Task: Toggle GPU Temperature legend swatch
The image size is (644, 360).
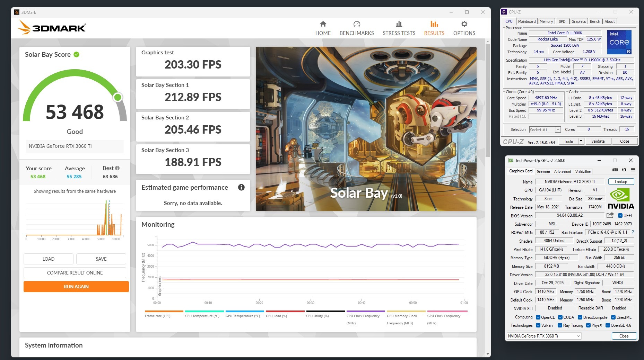Action: point(245,312)
